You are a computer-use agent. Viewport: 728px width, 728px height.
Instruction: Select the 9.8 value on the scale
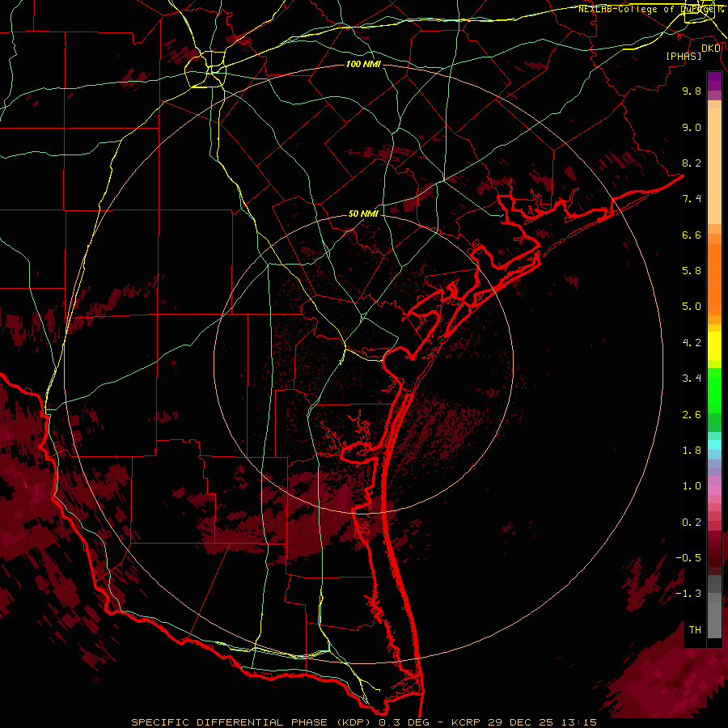click(x=692, y=91)
